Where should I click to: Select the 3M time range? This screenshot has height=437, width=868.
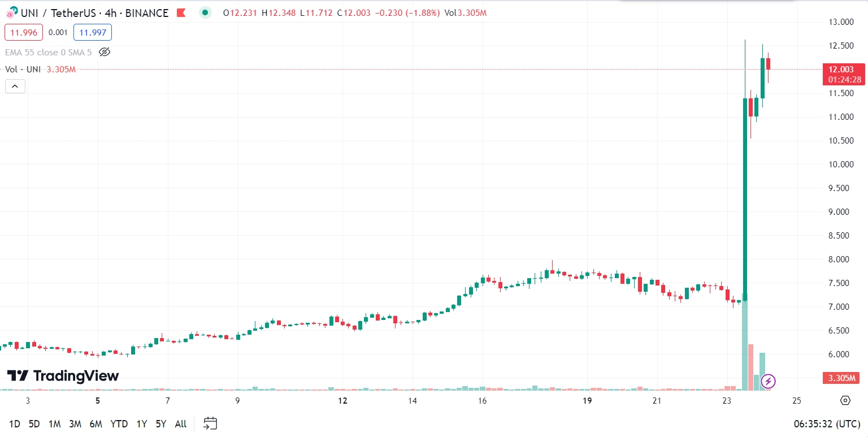(75, 423)
